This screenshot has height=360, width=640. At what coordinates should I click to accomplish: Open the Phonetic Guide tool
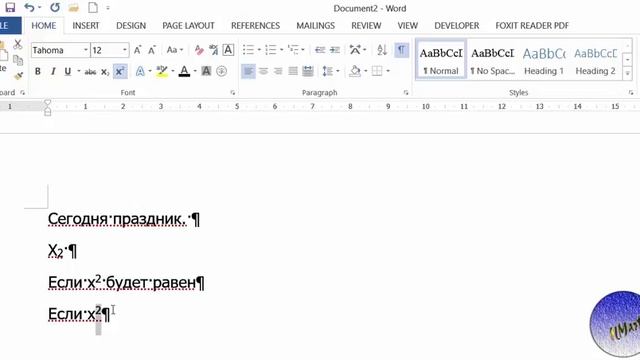tap(213, 50)
